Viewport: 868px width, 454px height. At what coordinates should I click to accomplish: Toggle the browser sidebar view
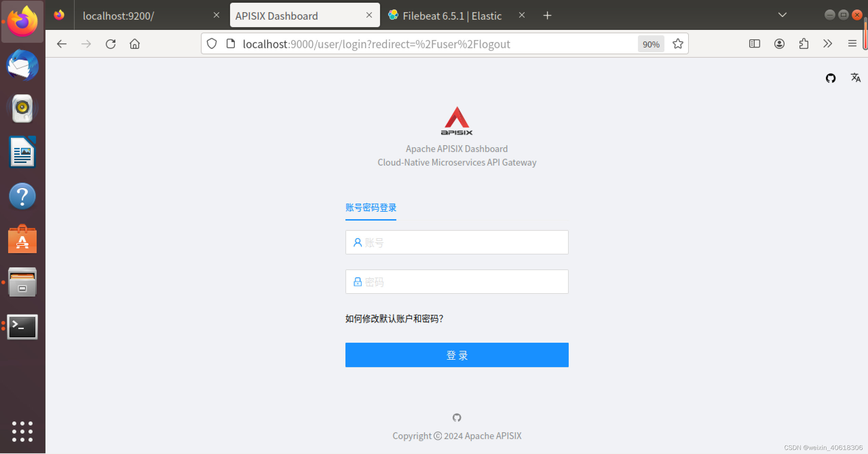tap(754, 44)
